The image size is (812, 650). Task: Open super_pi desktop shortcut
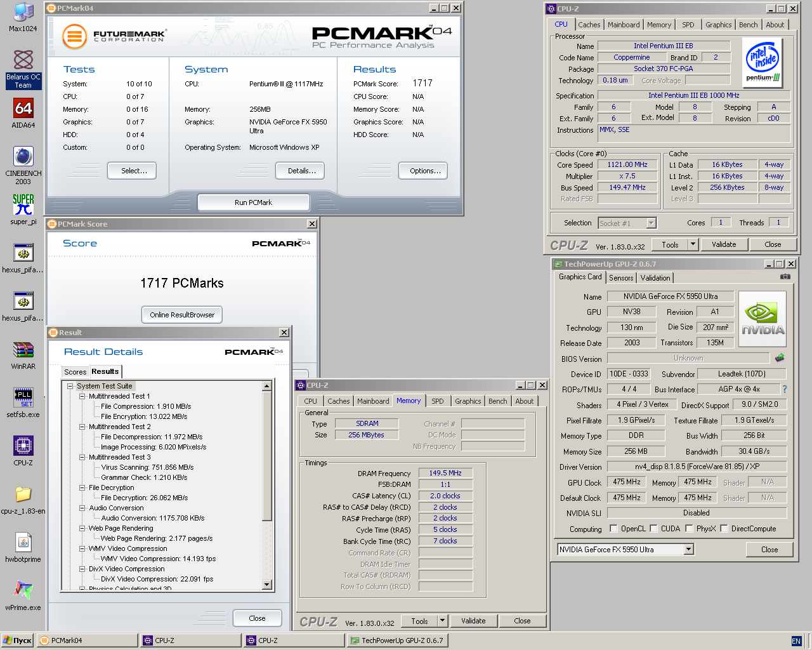23,209
